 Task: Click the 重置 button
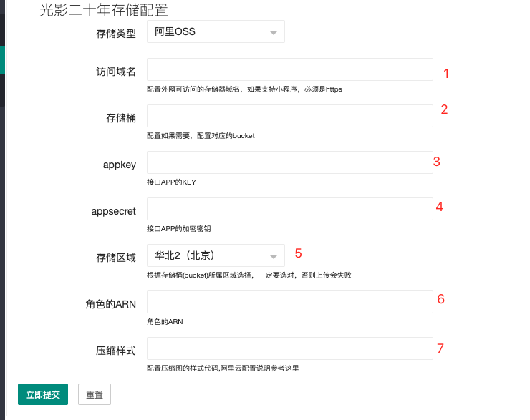tap(94, 394)
